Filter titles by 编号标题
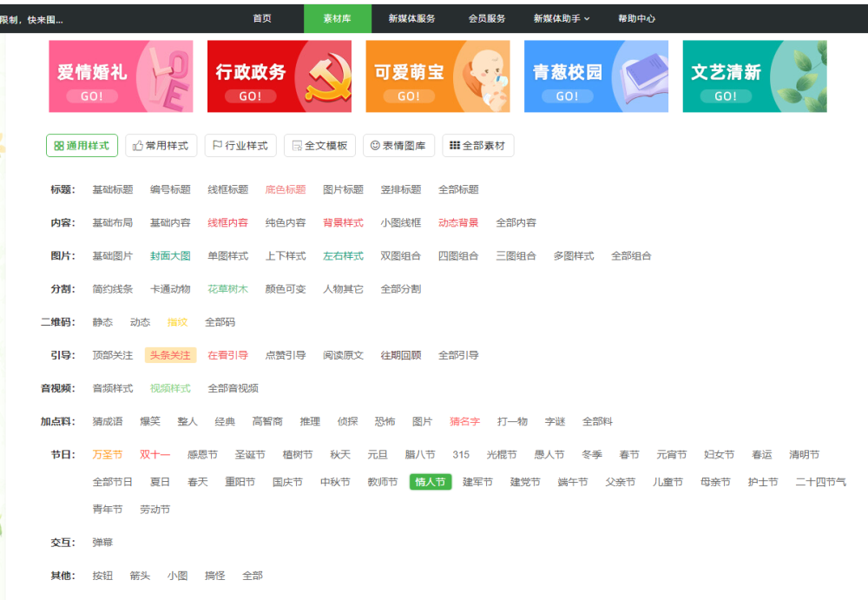 170,189
